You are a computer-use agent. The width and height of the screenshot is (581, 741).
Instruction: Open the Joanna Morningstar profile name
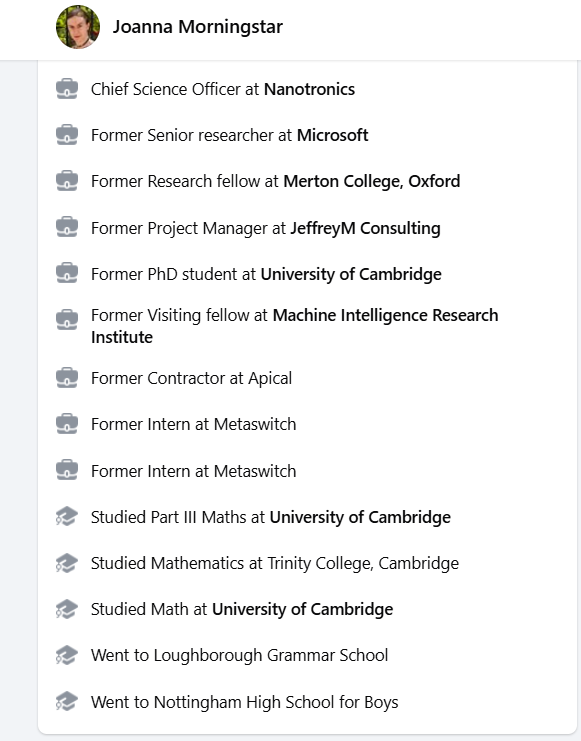(x=198, y=27)
